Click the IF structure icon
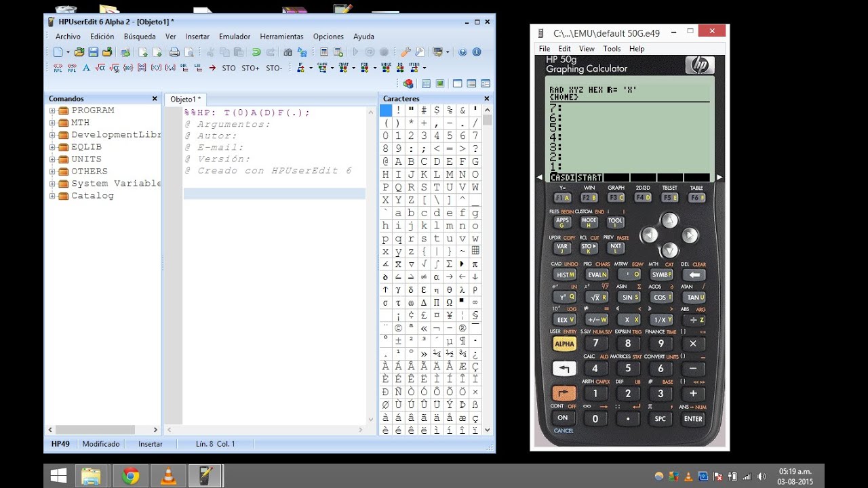 coord(300,67)
